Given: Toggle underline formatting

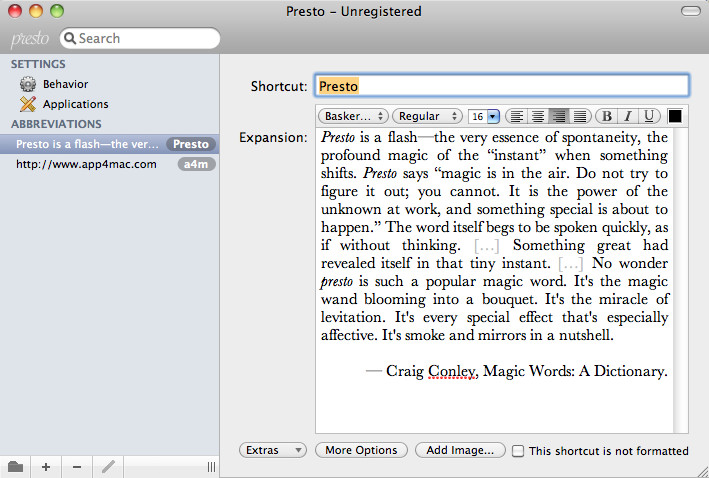Looking at the screenshot, I should (650, 116).
